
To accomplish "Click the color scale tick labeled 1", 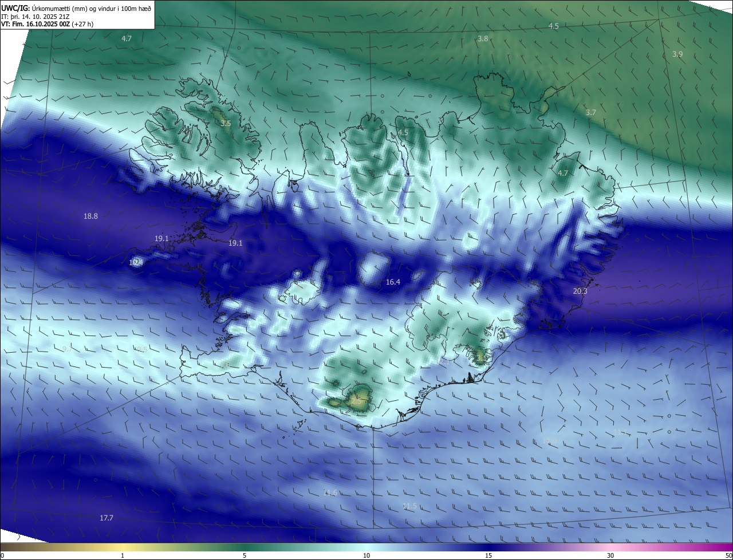I will coord(123,556).
